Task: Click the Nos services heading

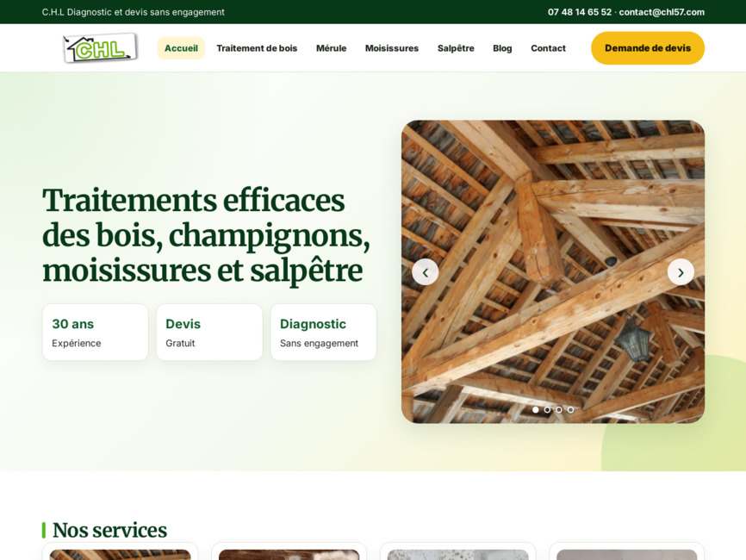Action: point(109,530)
